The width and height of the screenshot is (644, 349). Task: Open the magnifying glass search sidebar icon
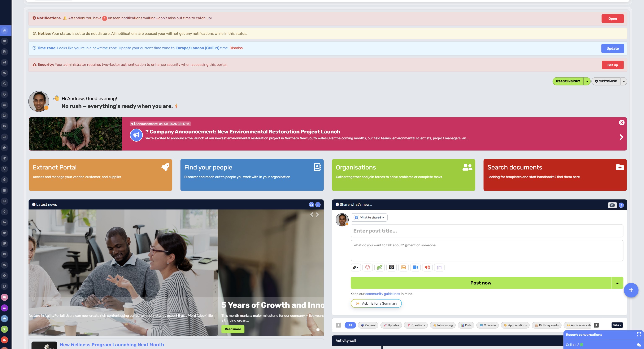(4, 84)
